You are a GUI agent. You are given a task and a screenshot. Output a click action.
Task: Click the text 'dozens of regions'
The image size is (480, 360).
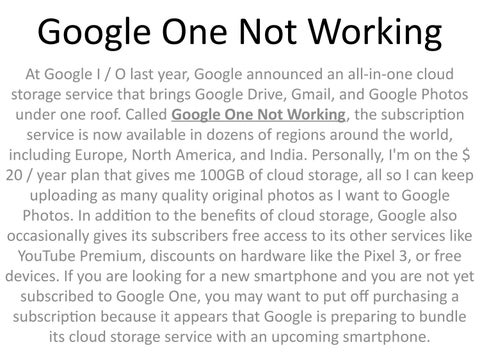click(265, 135)
